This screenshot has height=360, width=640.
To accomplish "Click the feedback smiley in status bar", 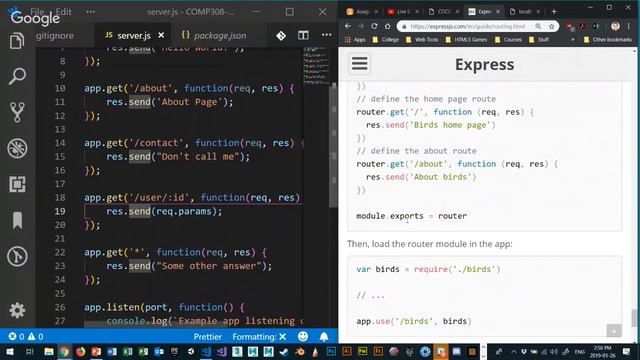I will [x=303, y=336].
